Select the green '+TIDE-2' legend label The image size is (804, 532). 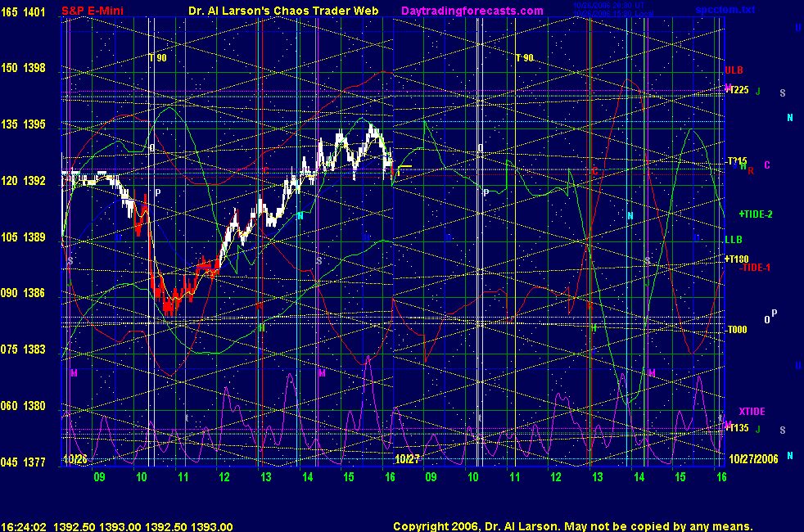coord(756,214)
